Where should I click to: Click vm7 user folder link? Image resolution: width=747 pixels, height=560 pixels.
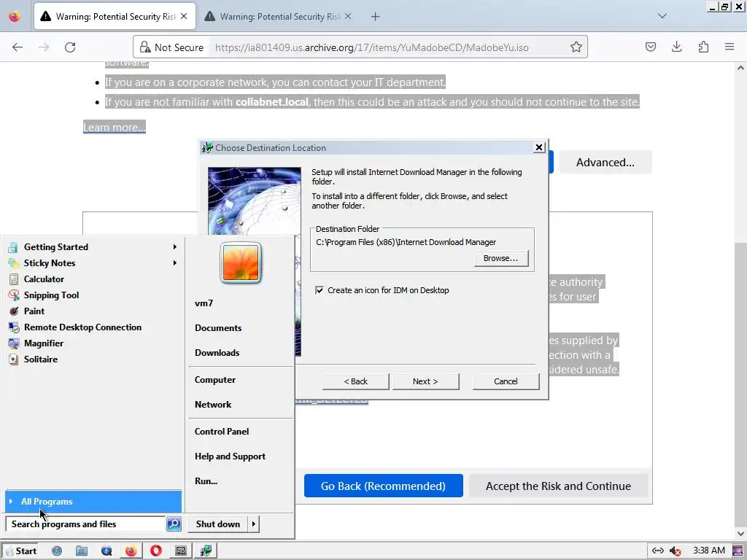(204, 303)
